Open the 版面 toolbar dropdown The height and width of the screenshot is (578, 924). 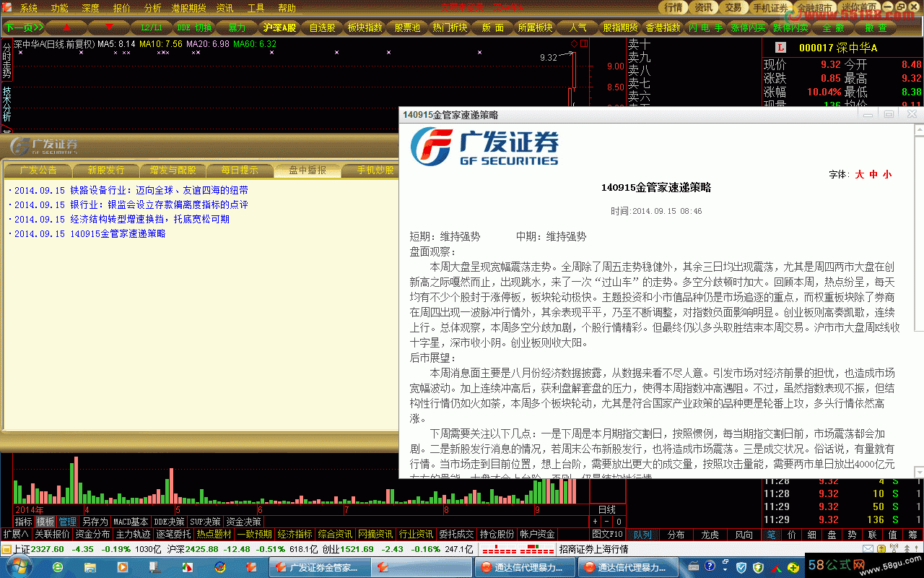pyautogui.click(x=492, y=27)
